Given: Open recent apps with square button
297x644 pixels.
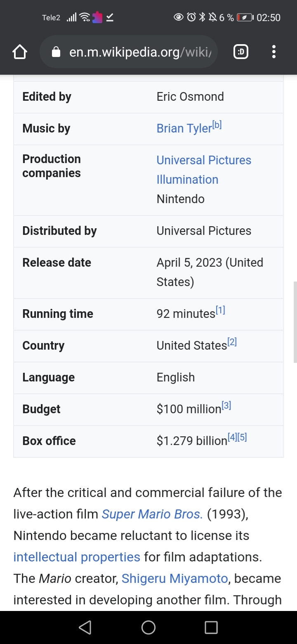Looking at the screenshot, I should tap(211, 627).
